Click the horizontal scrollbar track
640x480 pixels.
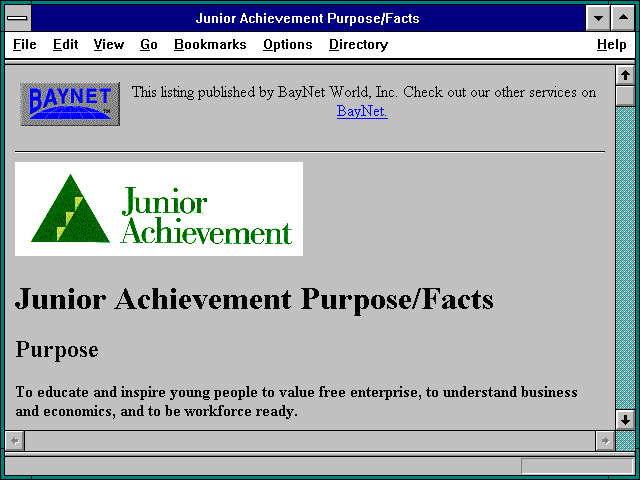coord(310,441)
